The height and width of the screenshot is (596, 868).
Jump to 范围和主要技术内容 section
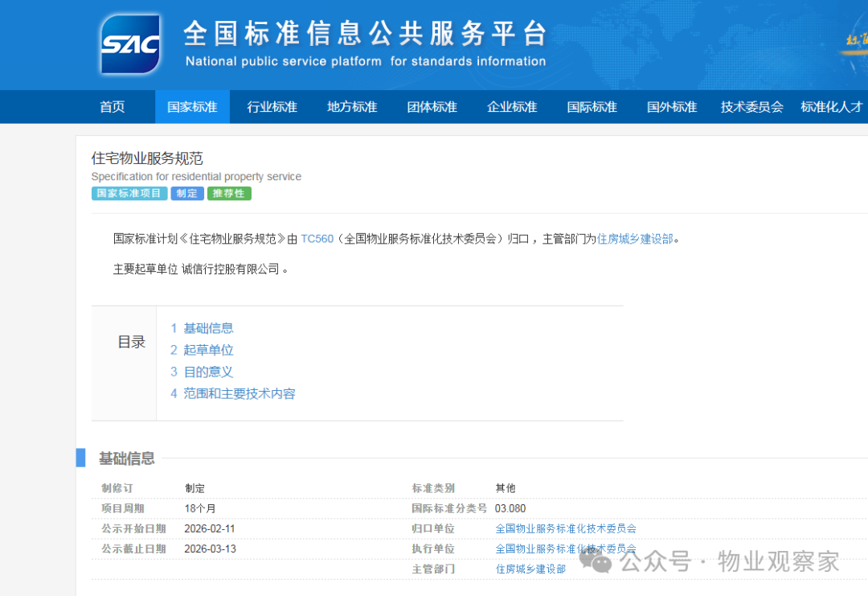[x=239, y=393]
